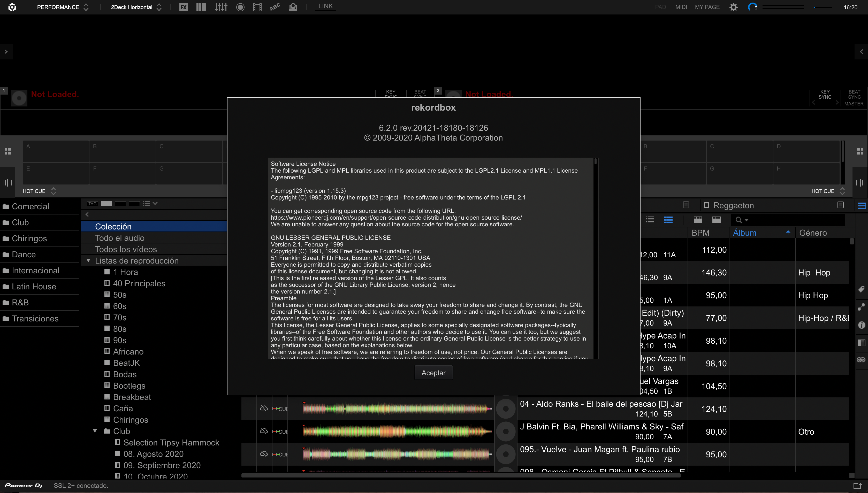
Task: Open the video filmstrip panel icon
Action: [x=257, y=7]
